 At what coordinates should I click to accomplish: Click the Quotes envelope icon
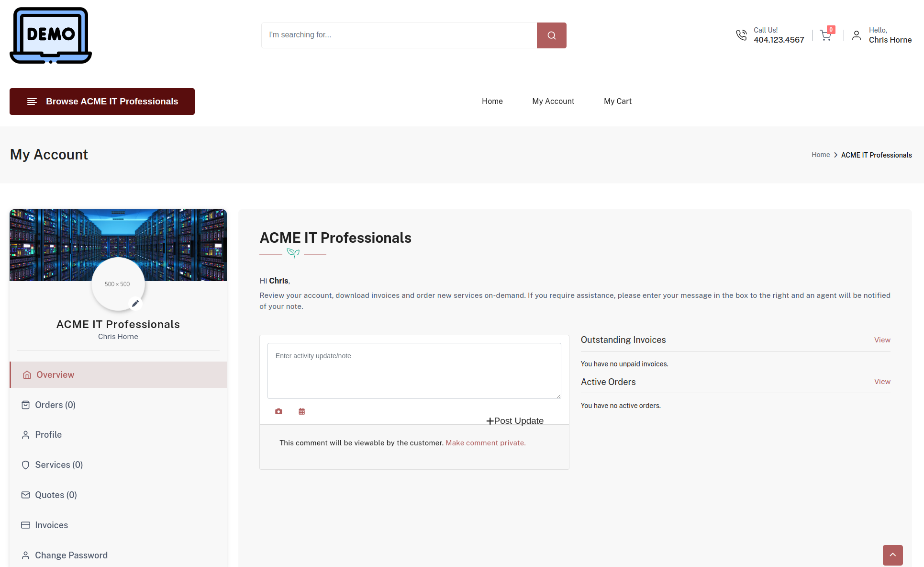tap(26, 495)
